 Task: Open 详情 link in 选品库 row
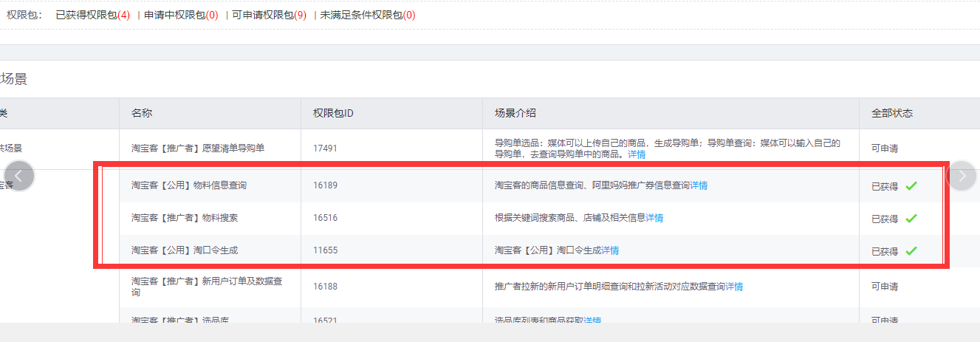(592, 321)
